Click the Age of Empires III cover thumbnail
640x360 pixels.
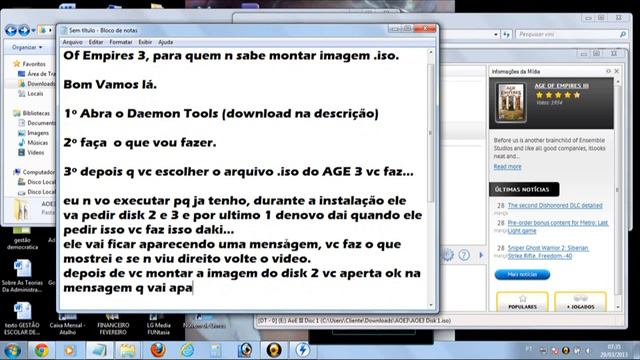pos(510,102)
